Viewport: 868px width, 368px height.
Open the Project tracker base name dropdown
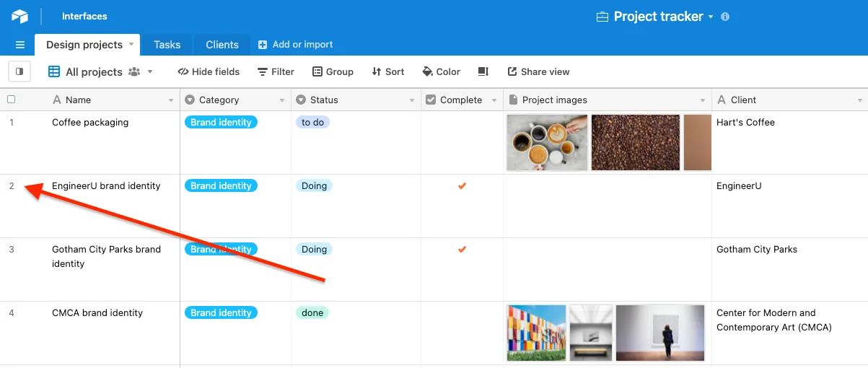point(710,17)
